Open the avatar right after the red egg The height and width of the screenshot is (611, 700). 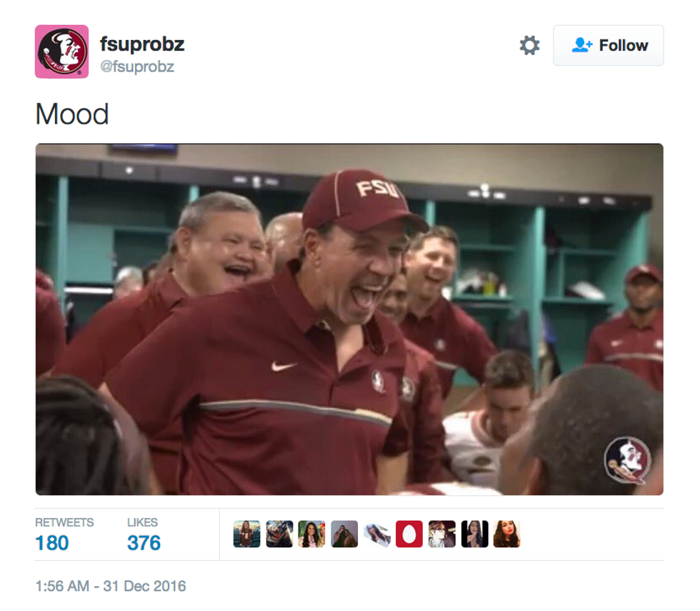click(x=441, y=534)
